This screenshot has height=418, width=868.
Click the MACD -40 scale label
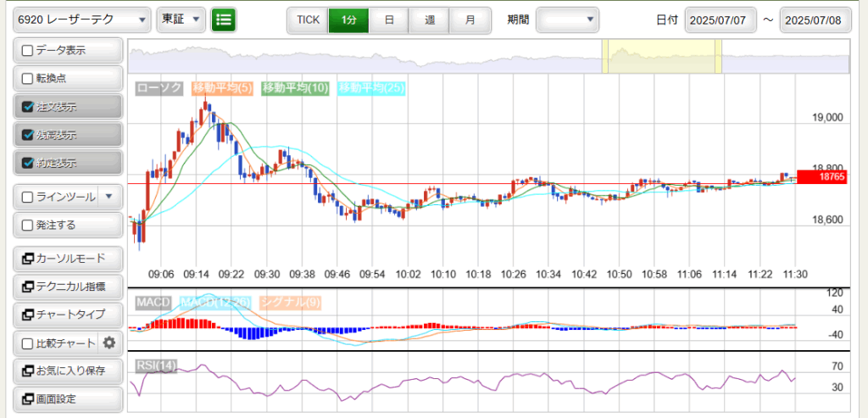[x=835, y=335]
